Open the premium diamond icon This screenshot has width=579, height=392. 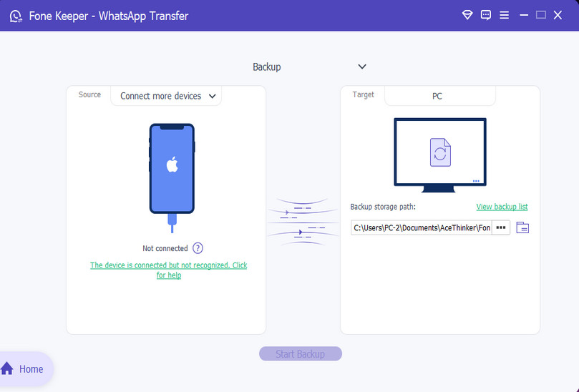[467, 15]
